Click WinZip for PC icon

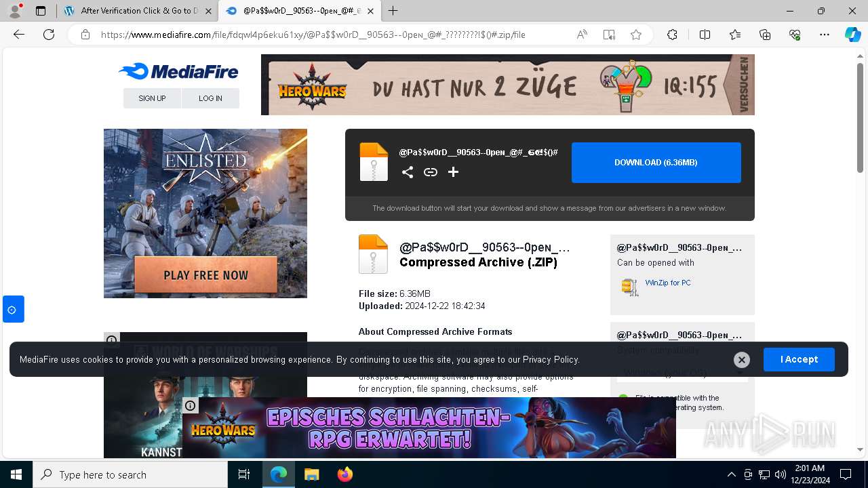point(630,287)
